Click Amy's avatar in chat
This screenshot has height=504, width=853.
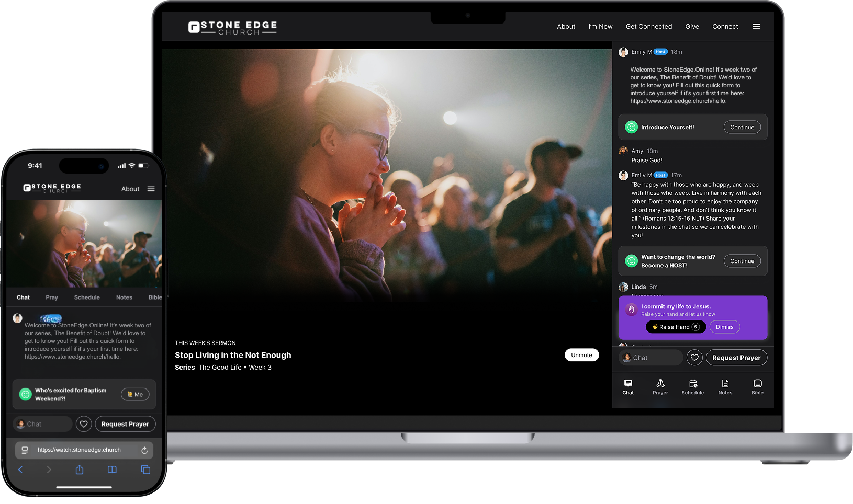pos(623,151)
